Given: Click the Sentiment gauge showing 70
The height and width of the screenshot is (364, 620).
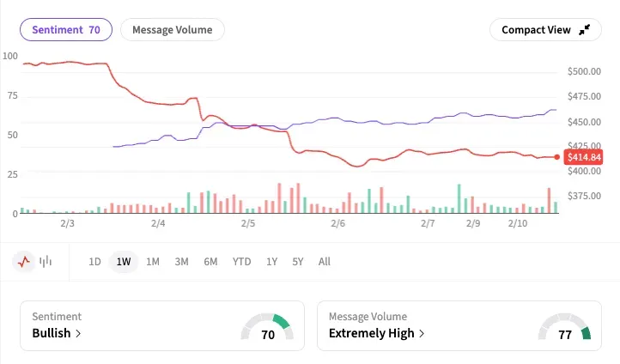Looking at the screenshot, I should point(267,328).
